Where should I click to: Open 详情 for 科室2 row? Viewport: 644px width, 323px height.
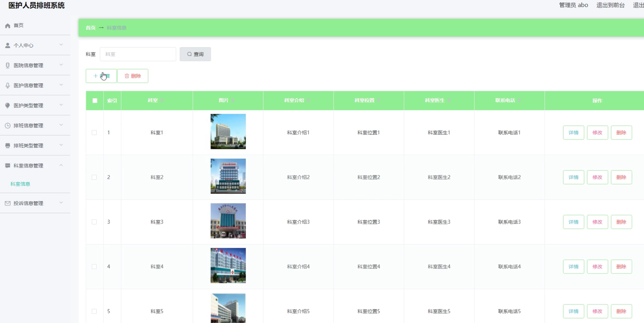coord(573,177)
